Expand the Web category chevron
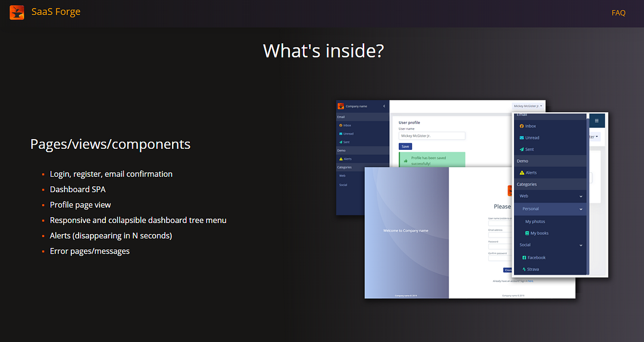The width and height of the screenshot is (644, 342). 580,196
